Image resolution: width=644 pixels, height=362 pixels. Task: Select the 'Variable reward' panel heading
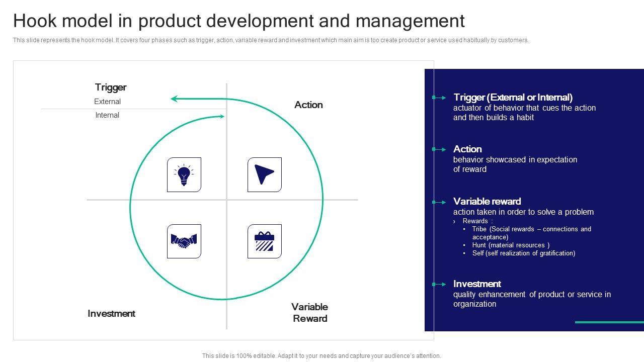click(487, 201)
